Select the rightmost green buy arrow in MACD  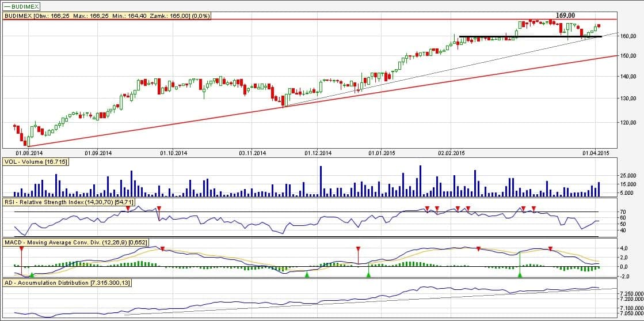520,275
